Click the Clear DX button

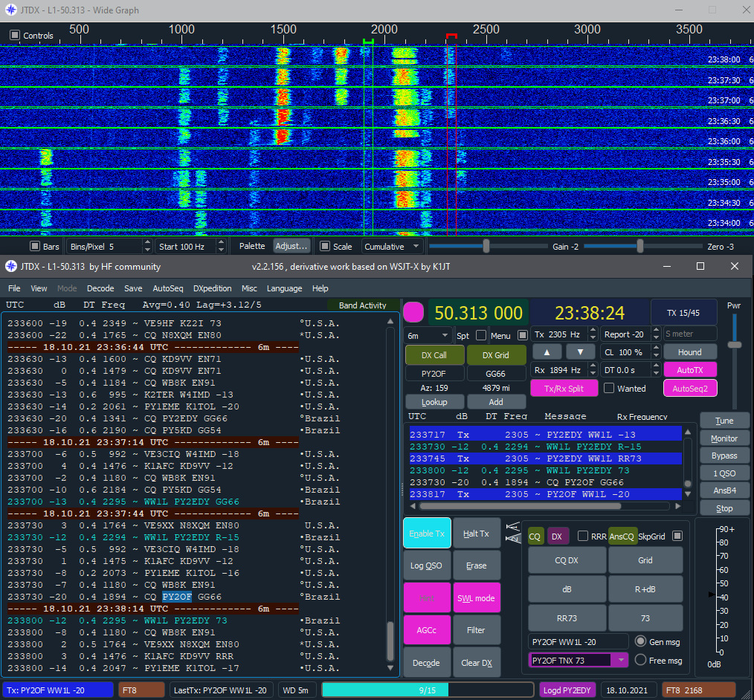[x=477, y=663]
